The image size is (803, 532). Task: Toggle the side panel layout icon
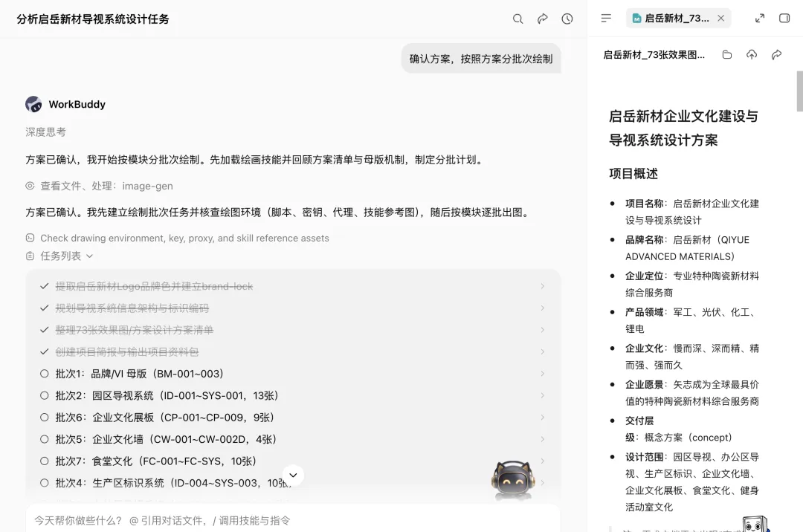point(784,19)
